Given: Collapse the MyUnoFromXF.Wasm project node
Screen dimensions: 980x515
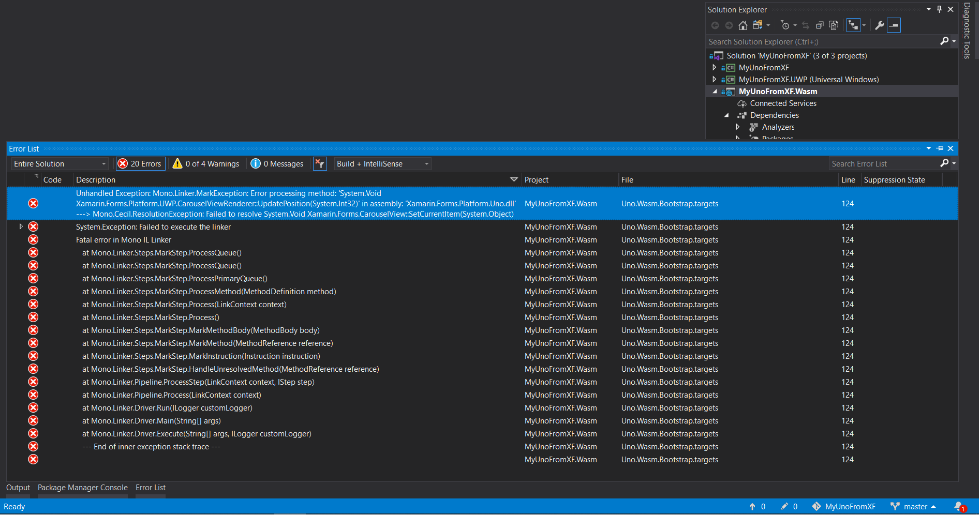Looking at the screenshot, I should [715, 91].
